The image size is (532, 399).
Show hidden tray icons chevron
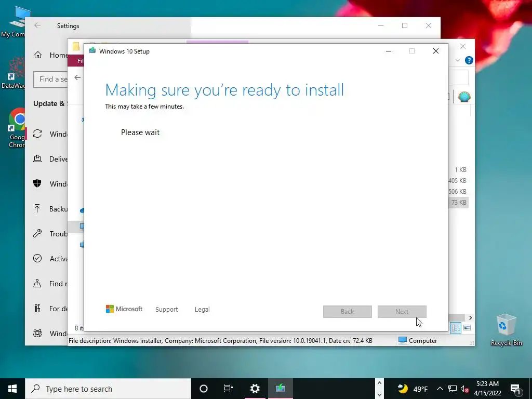click(440, 389)
